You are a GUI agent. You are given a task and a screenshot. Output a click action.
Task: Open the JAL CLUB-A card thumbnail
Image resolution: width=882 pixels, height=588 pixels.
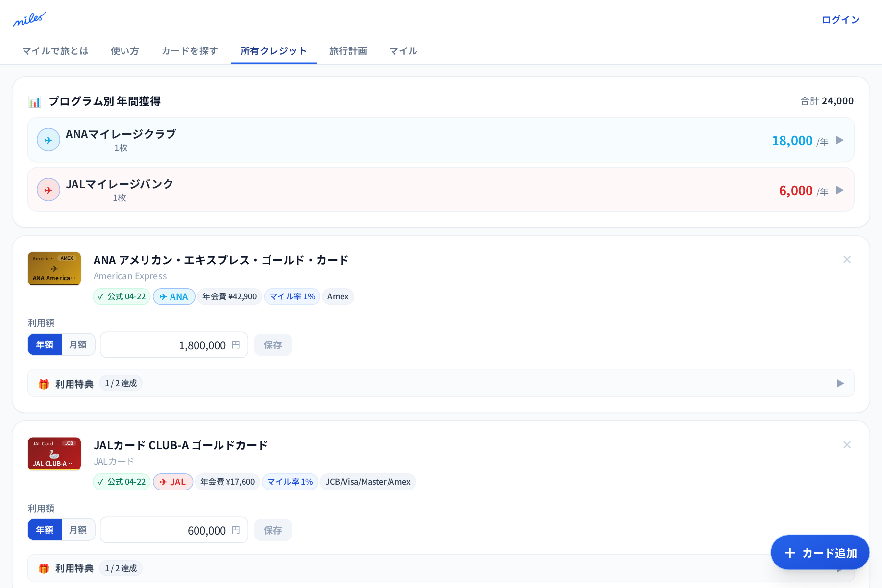(54, 454)
